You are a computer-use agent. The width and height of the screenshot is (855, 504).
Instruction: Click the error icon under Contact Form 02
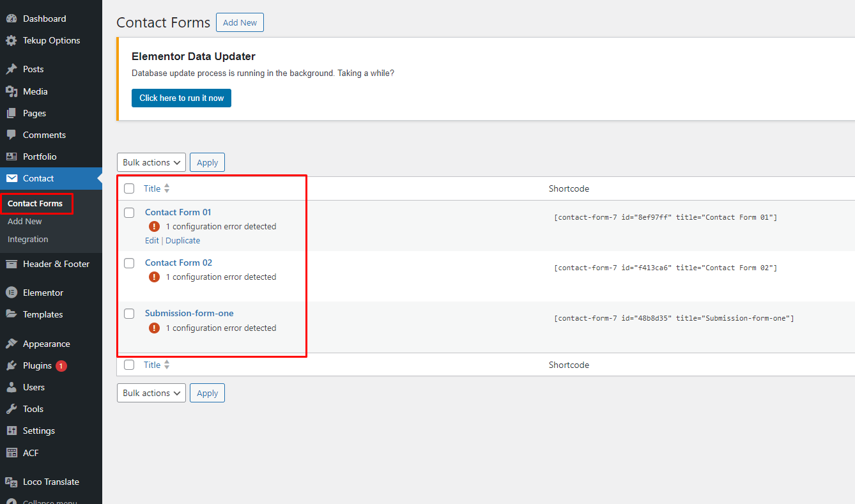tap(154, 277)
